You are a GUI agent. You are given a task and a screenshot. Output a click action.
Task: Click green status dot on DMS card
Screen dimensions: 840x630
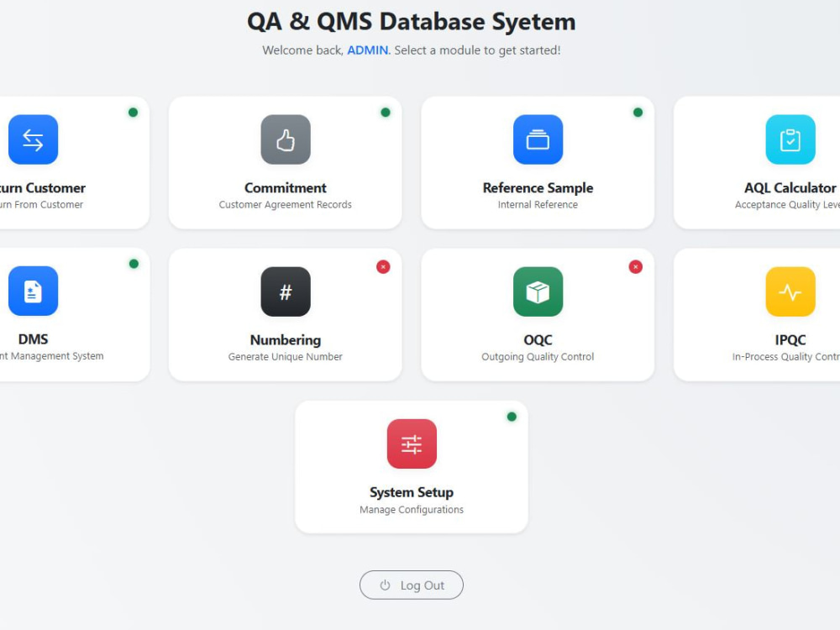[x=134, y=264]
